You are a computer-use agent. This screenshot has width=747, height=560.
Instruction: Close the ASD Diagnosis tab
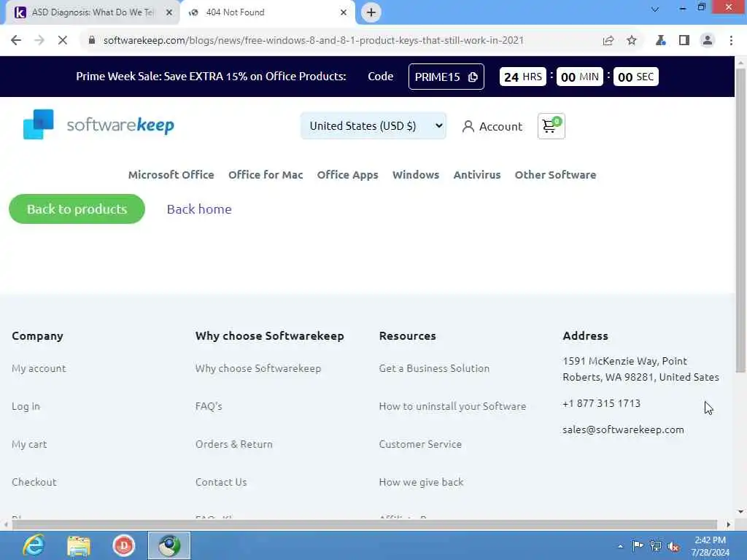(169, 12)
